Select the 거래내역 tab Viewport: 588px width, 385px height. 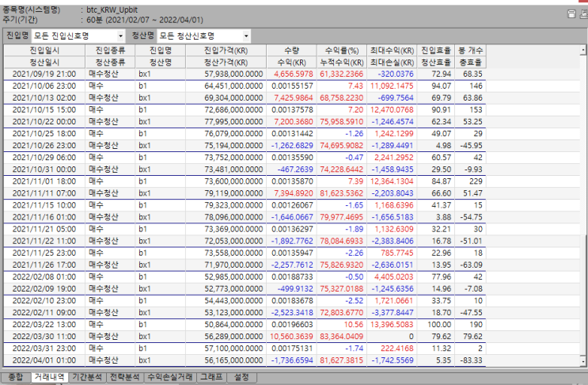click(x=49, y=377)
